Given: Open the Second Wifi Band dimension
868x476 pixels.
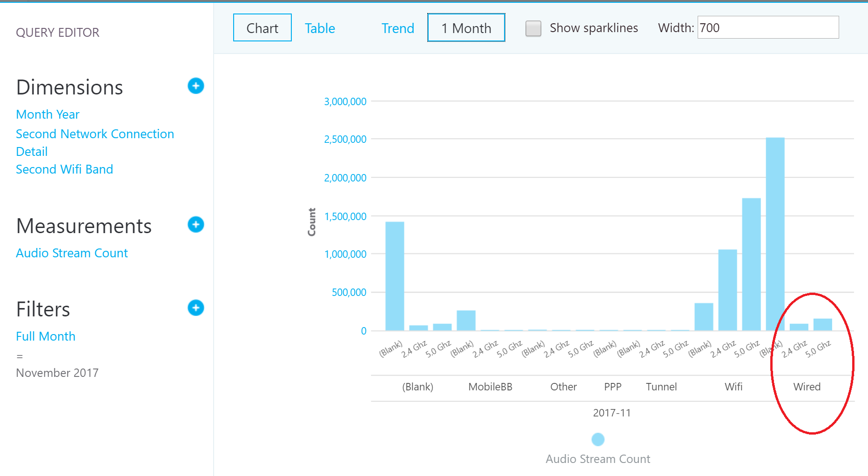Looking at the screenshot, I should [64, 169].
